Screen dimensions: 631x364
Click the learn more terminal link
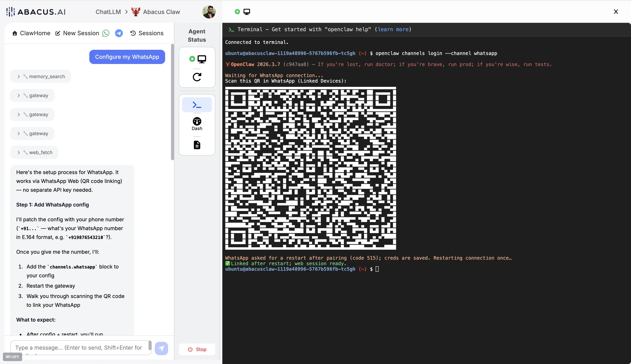[393, 30]
